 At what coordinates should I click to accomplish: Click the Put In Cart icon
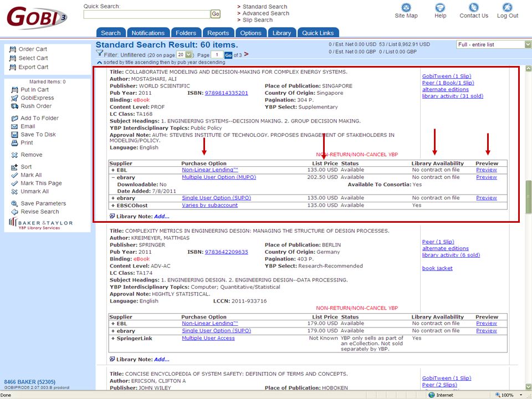pyautogui.click(x=14, y=90)
